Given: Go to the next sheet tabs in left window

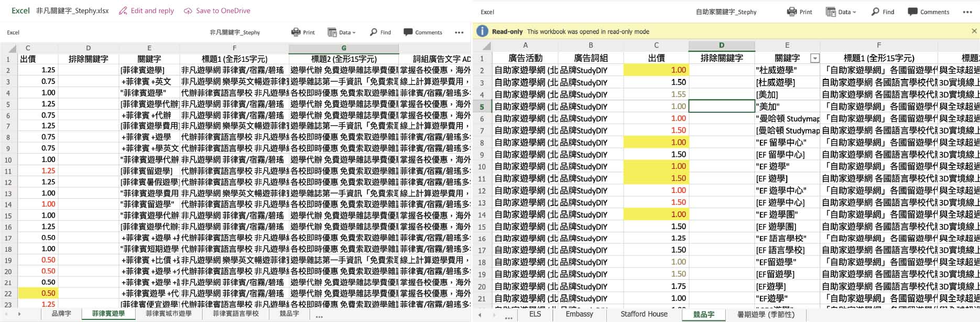Looking at the screenshot, I should 19,314.
